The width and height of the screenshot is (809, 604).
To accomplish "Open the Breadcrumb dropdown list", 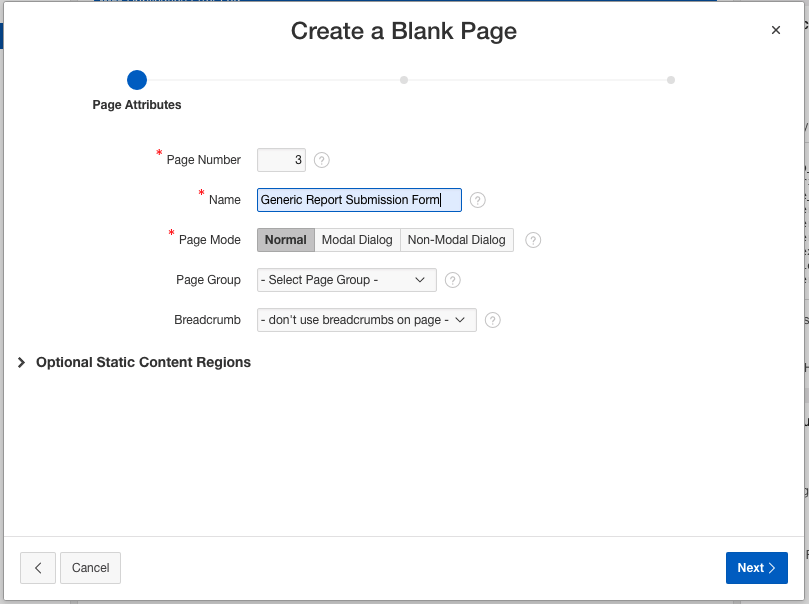I will 366,320.
